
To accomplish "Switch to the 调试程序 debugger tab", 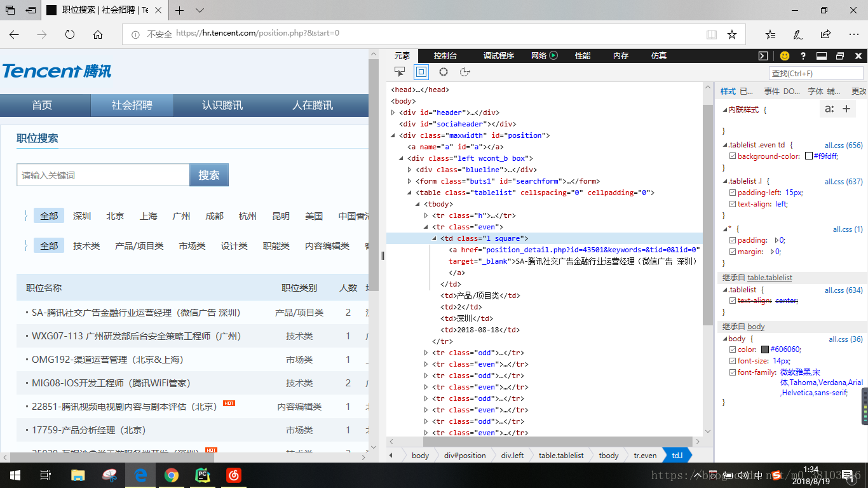I will point(499,56).
